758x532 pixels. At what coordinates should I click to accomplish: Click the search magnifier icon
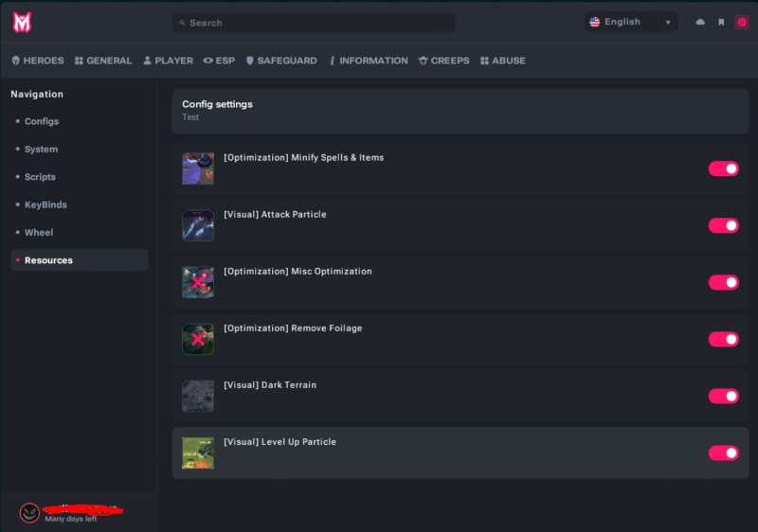pyautogui.click(x=182, y=23)
